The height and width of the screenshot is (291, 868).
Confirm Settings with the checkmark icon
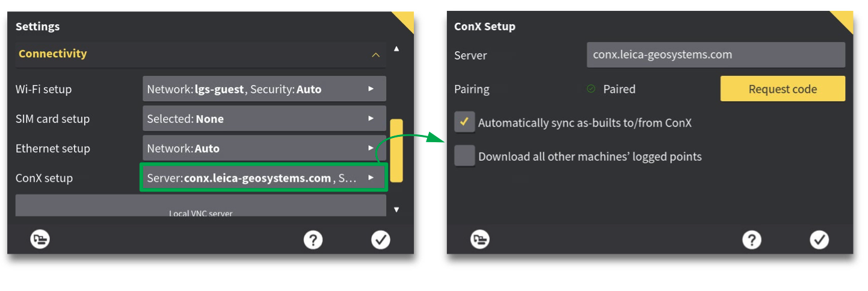[380, 240]
